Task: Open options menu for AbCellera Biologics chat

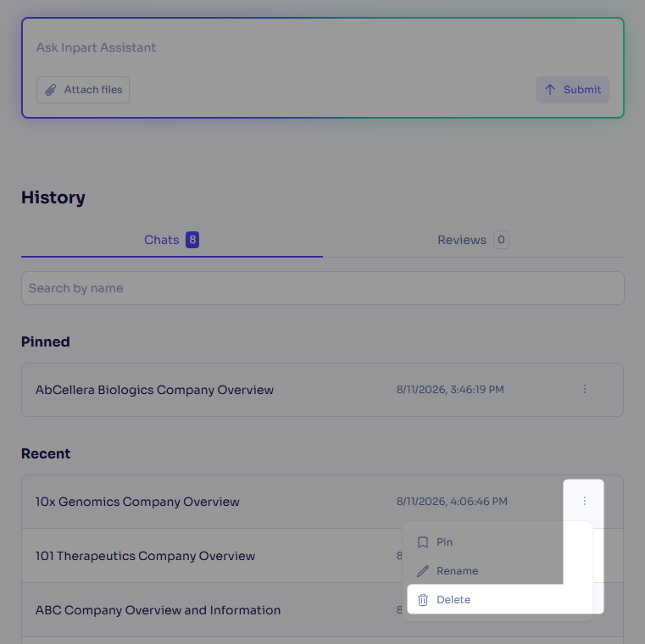Action: (x=585, y=389)
